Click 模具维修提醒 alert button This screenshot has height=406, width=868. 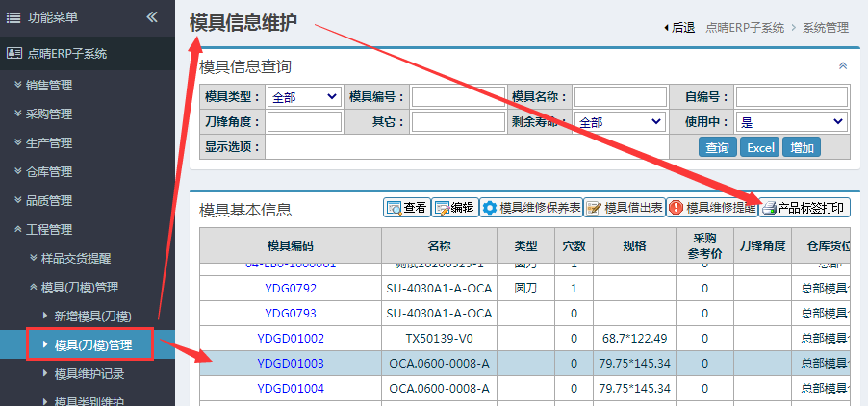[712, 208]
